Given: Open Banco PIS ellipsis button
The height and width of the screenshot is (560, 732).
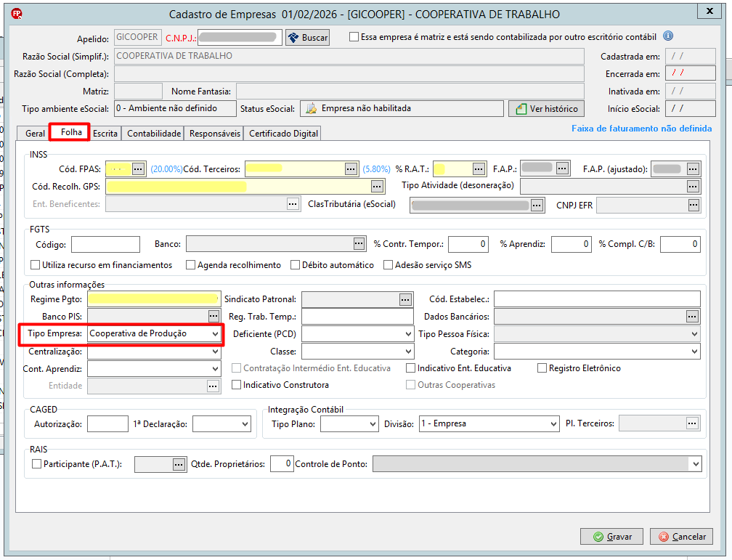Looking at the screenshot, I should [x=213, y=316].
